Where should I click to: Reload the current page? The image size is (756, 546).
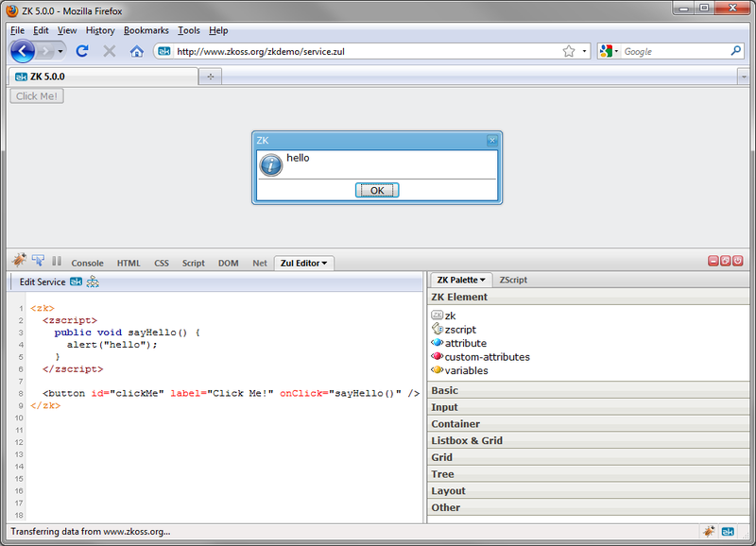82,51
